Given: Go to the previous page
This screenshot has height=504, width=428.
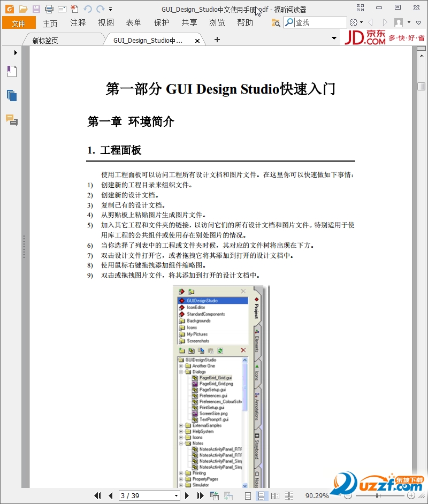Looking at the screenshot, I should (x=111, y=495).
